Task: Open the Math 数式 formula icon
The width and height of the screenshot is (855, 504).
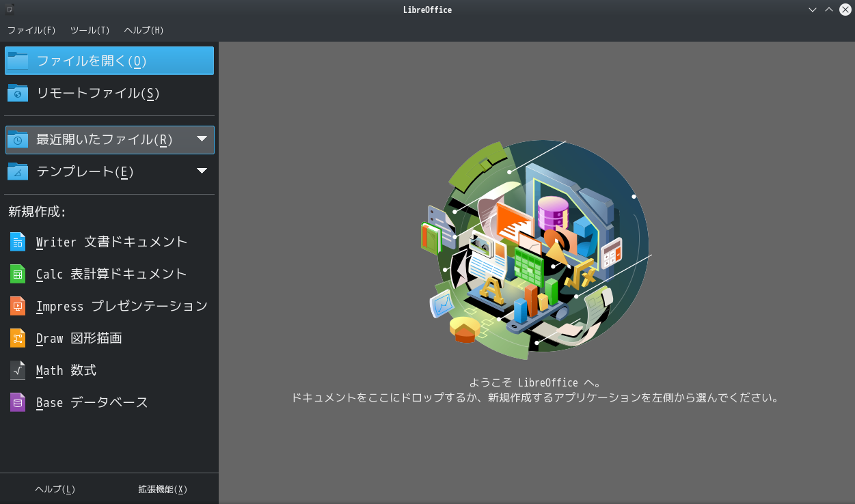Action: (x=18, y=370)
